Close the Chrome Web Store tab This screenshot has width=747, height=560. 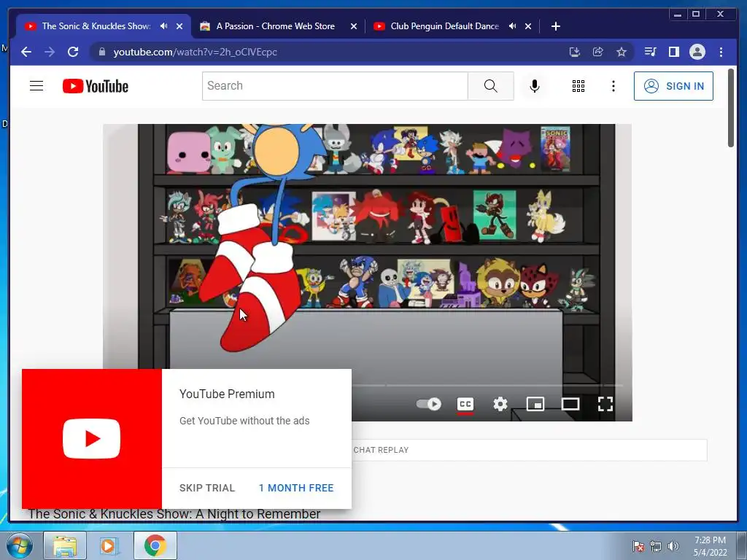coord(354,26)
